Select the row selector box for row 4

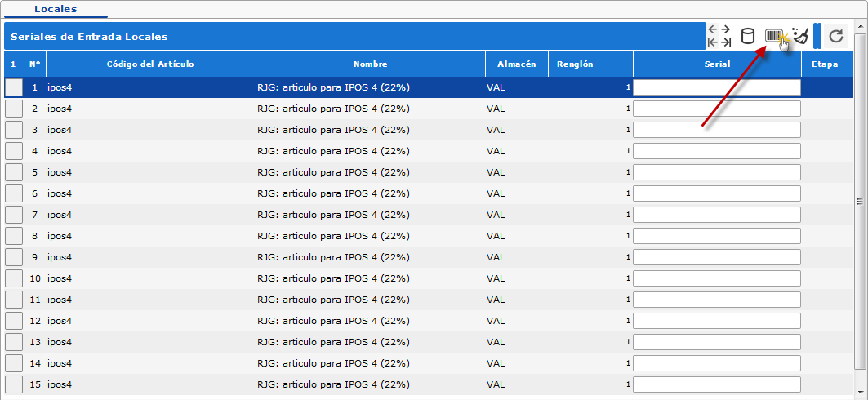pyautogui.click(x=14, y=151)
